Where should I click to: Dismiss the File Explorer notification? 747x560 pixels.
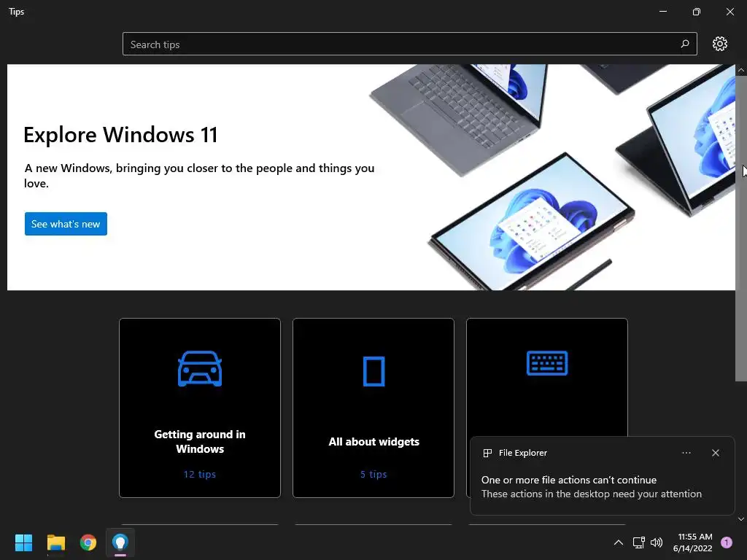pos(715,453)
